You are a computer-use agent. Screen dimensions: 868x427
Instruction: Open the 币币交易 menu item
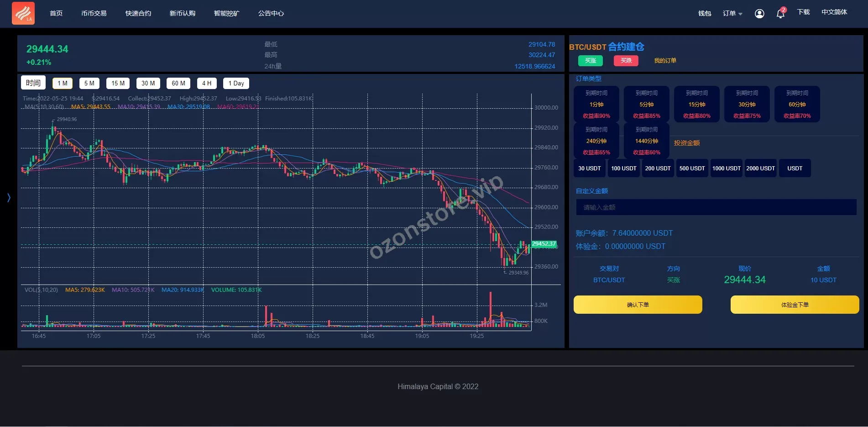click(x=94, y=13)
